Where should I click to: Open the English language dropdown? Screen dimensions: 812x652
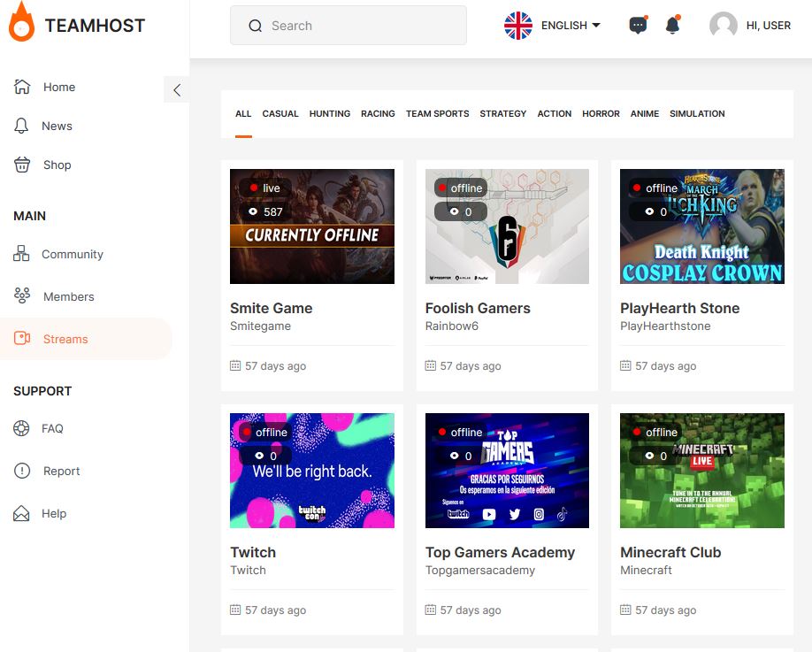(571, 26)
